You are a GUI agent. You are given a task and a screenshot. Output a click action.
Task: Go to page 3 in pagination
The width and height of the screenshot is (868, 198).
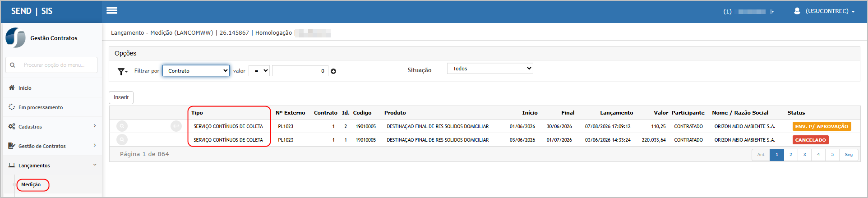click(x=804, y=155)
